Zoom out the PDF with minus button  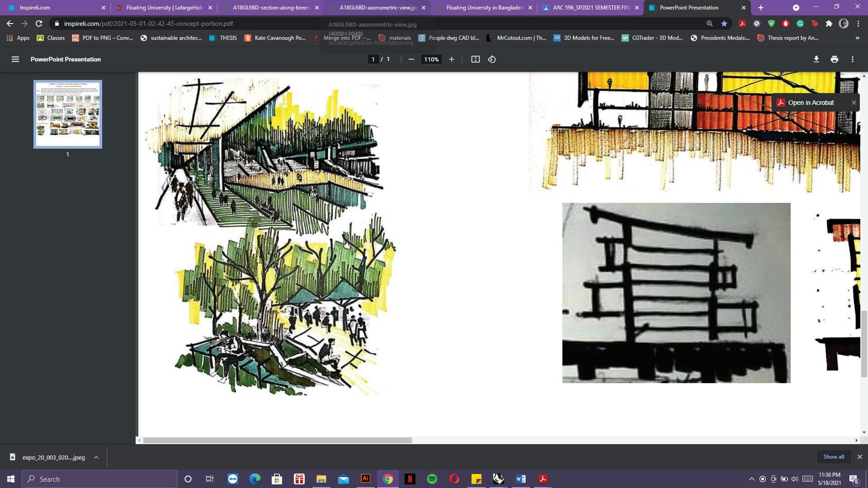pyautogui.click(x=411, y=59)
